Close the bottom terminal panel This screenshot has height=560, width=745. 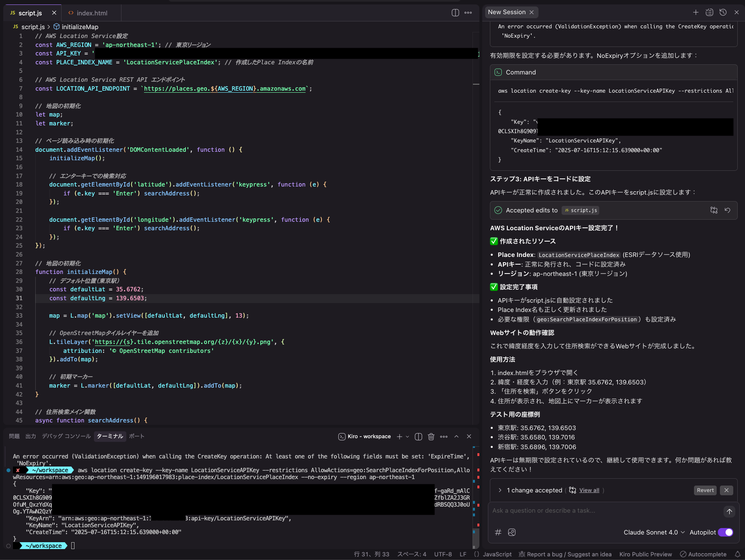pos(469,437)
